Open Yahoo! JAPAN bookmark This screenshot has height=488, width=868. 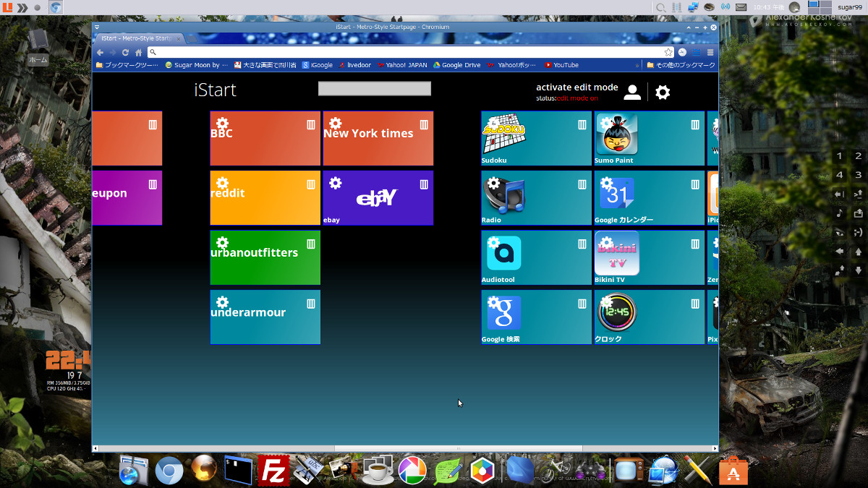pos(402,65)
